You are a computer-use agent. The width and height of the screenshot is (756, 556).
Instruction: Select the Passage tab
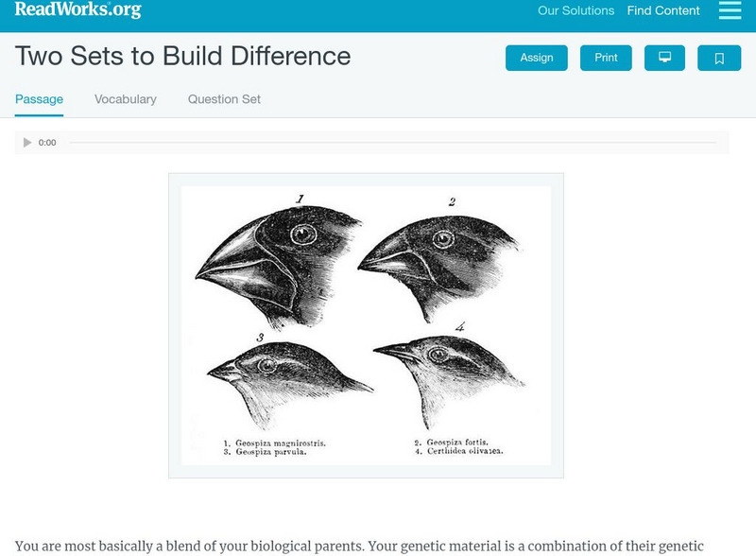(39, 99)
